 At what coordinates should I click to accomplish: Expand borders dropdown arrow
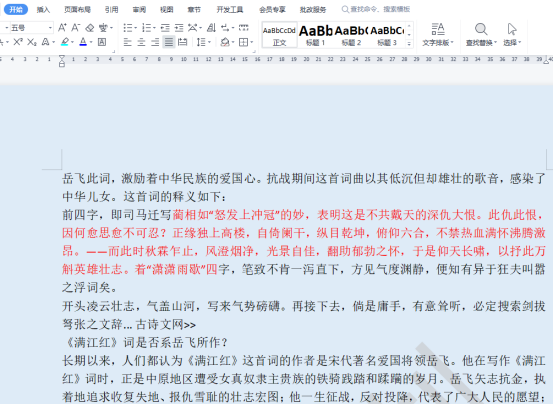[251, 43]
